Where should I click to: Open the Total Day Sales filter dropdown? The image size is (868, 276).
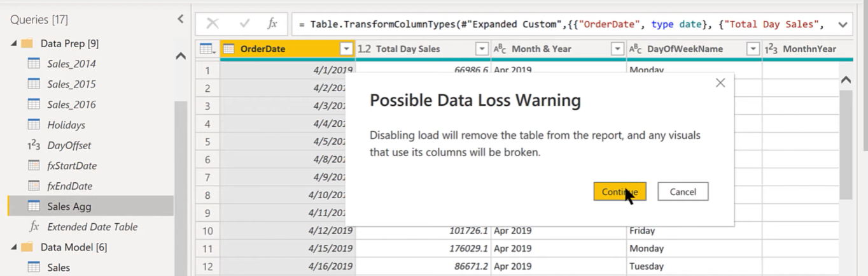[x=482, y=49]
